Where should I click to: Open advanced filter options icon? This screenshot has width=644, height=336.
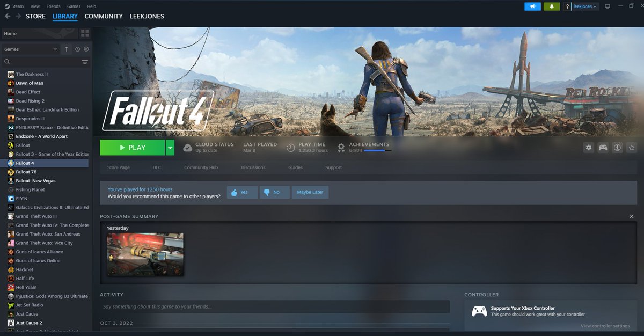pyautogui.click(x=85, y=62)
